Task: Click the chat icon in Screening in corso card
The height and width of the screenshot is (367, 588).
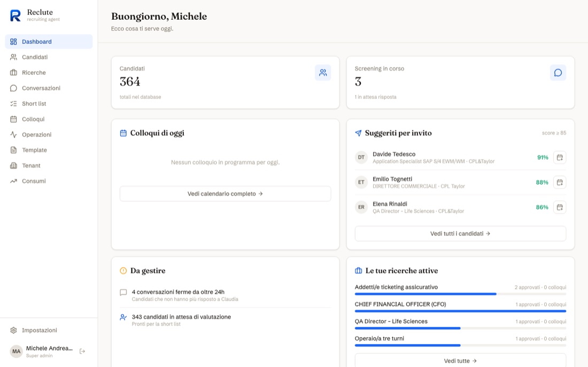Action: click(558, 73)
